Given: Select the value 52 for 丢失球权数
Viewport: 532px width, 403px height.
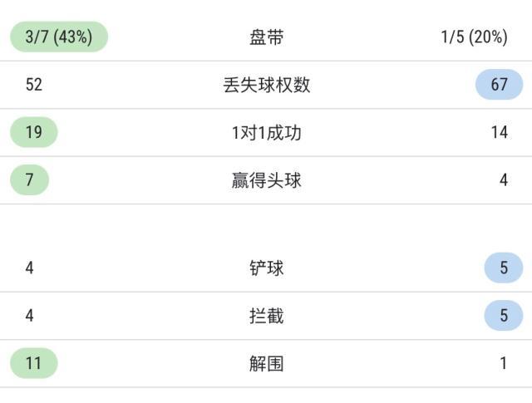Looking at the screenshot, I should pyautogui.click(x=34, y=85).
